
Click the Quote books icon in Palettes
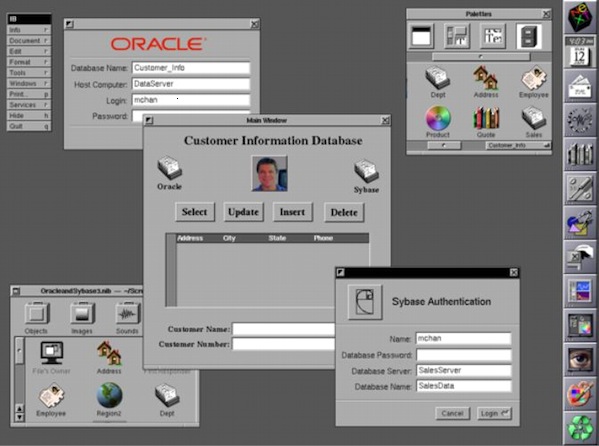[x=486, y=118]
